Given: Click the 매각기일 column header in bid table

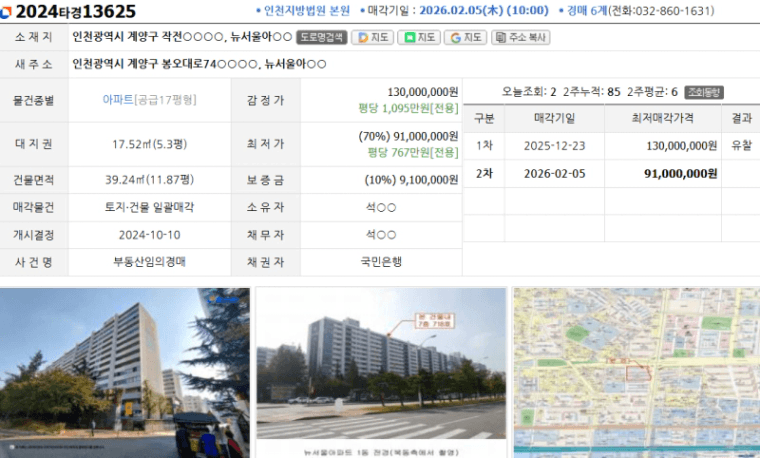Looking at the screenshot, I should coord(554,118).
